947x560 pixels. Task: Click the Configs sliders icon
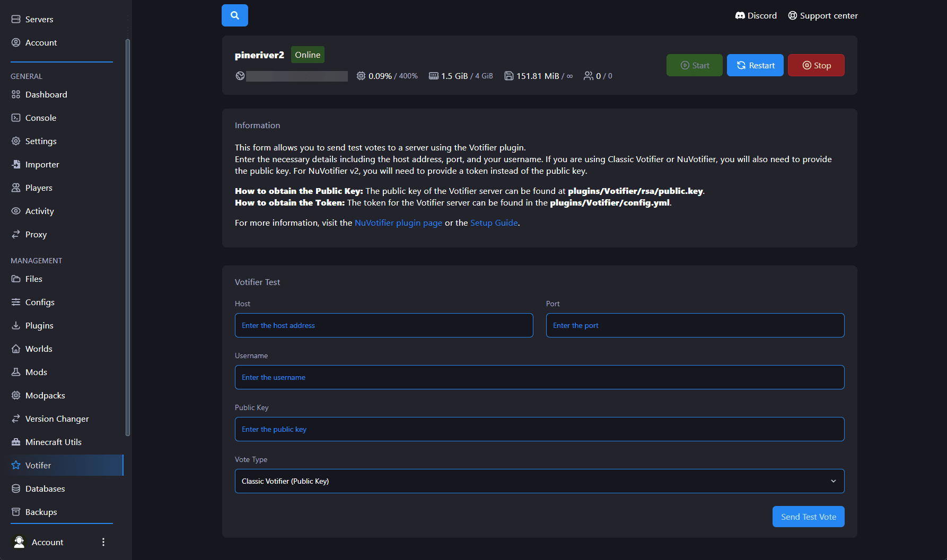tap(16, 302)
